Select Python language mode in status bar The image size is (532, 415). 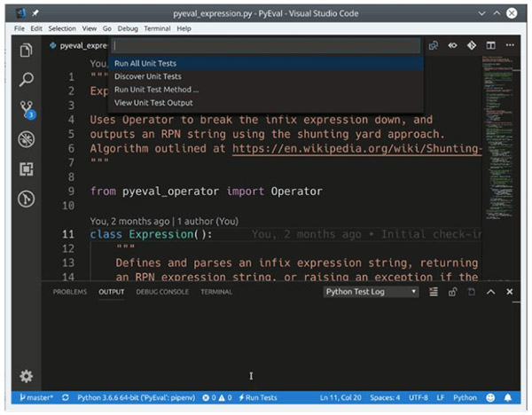pos(465,398)
